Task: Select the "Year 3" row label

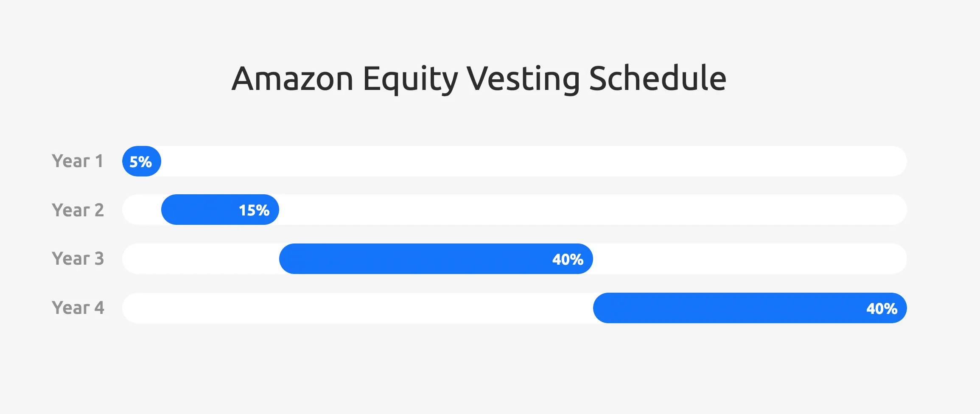Action: coord(78,259)
